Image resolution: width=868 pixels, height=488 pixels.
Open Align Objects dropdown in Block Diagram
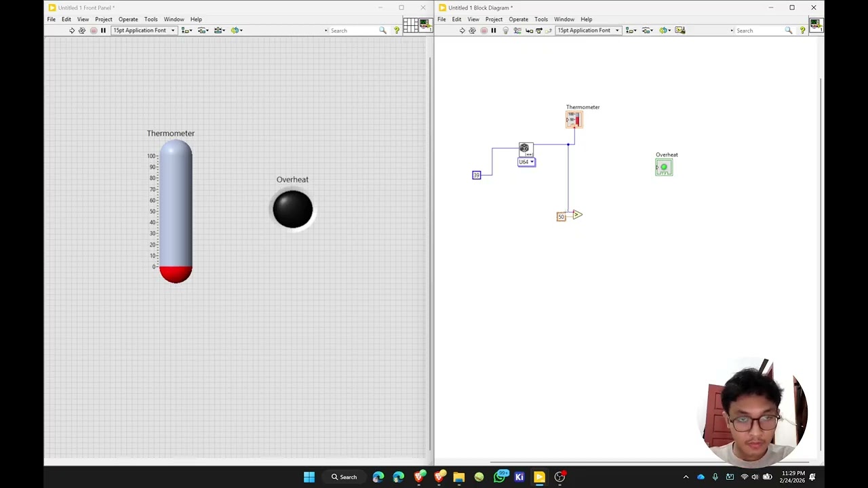tap(631, 30)
